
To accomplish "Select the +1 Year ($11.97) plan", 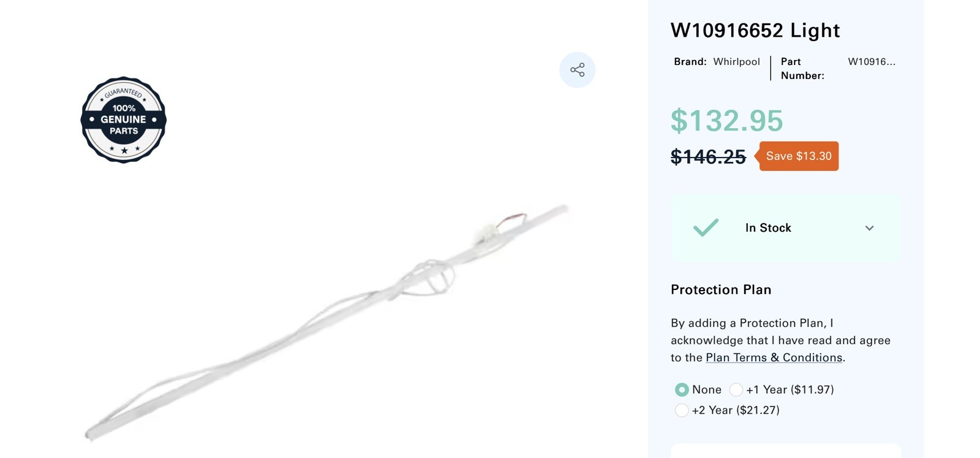I will click(736, 389).
